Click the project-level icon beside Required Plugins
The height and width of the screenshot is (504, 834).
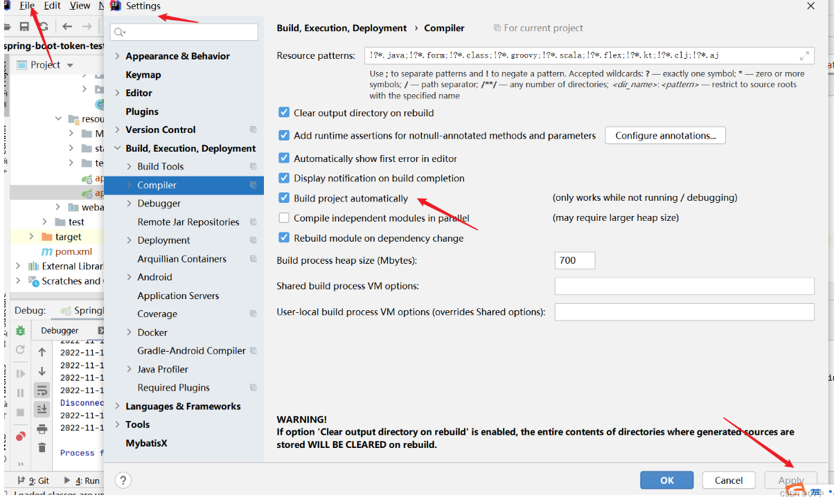point(253,388)
